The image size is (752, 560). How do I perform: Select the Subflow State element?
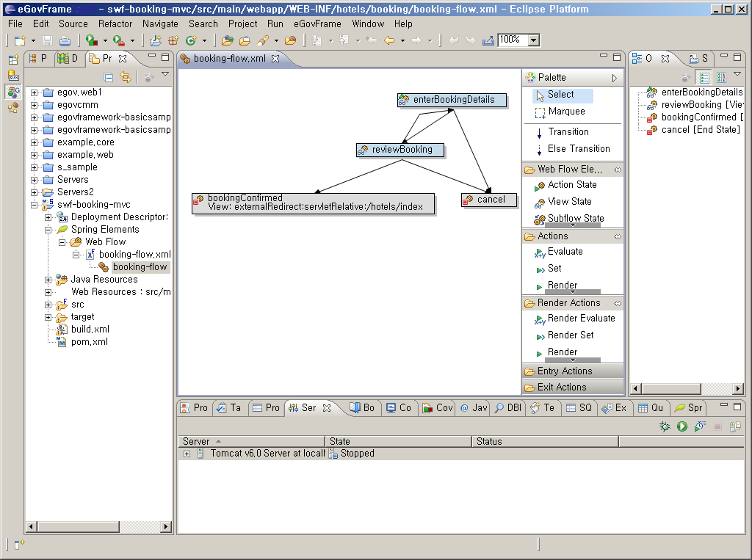tap(575, 218)
